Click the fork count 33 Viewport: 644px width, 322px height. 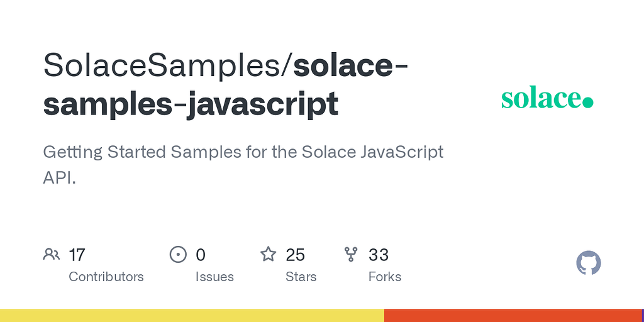[x=379, y=255]
